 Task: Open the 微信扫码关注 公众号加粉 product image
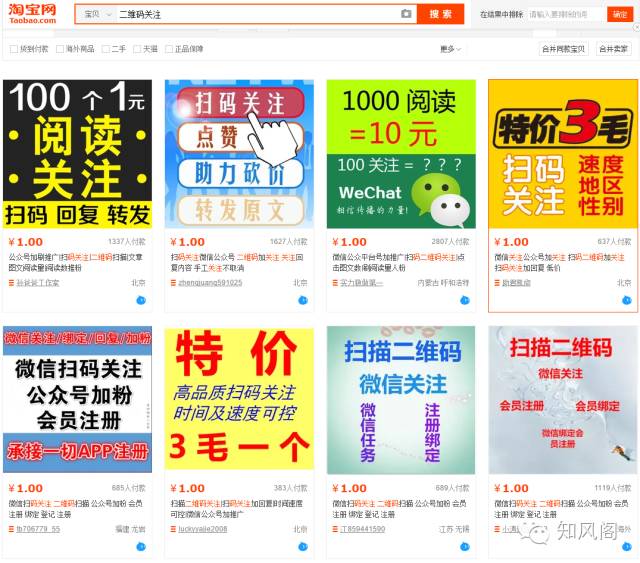(78, 399)
